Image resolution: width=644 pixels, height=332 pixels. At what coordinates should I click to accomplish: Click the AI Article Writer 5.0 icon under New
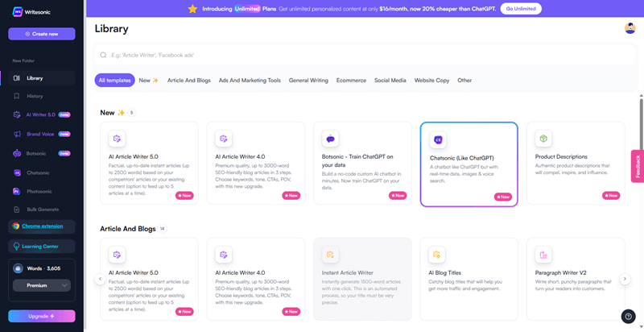click(117, 139)
